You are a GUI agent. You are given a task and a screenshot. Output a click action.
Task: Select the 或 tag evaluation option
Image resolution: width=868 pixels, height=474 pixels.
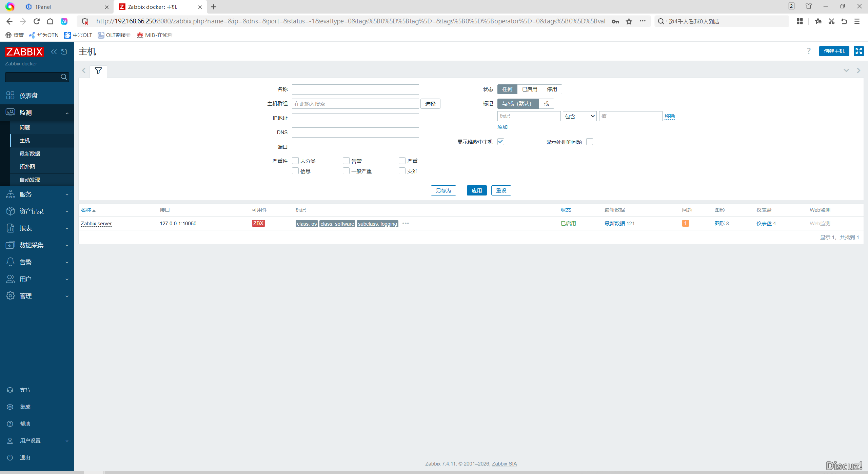546,103
